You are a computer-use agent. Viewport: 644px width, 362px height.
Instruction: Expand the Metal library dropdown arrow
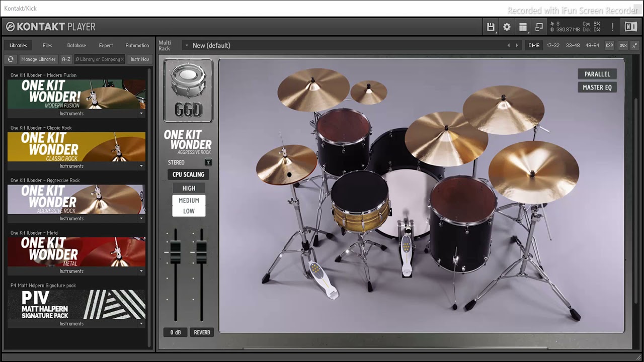pyautogui.click(x=141, y=271)
